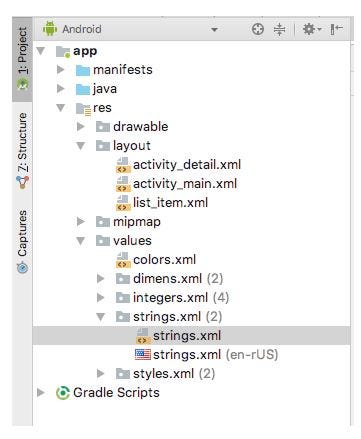Click the collapse all icon
361x439 pixels.
point(279,29)
